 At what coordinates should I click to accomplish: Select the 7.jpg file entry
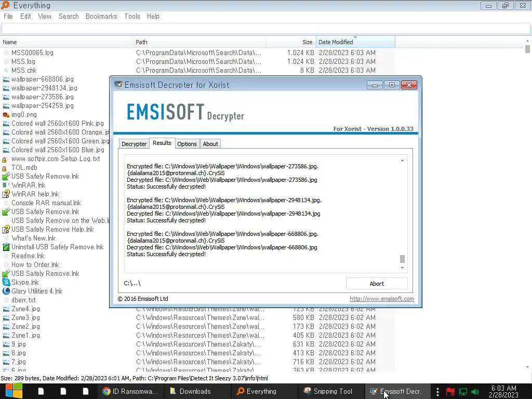(19, 362)
